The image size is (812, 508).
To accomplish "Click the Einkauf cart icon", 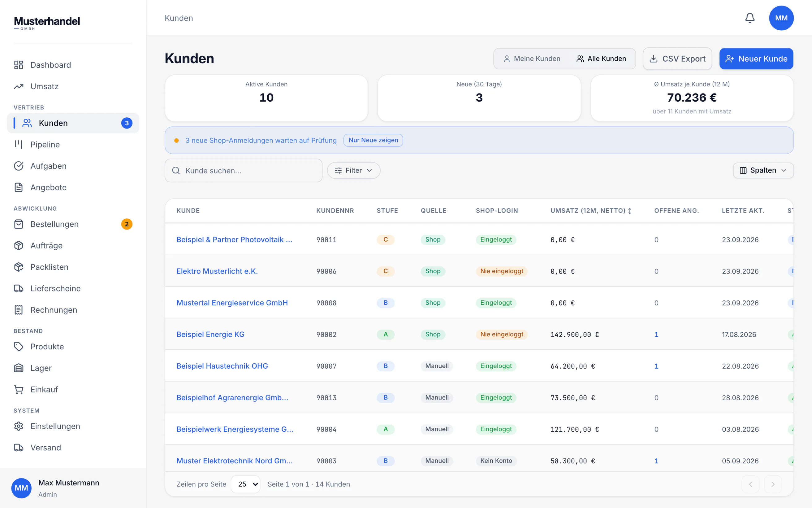I will (19, 389).
